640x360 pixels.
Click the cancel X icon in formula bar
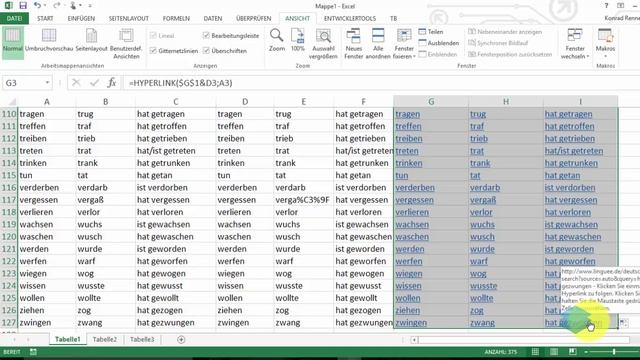click(76, 83)
